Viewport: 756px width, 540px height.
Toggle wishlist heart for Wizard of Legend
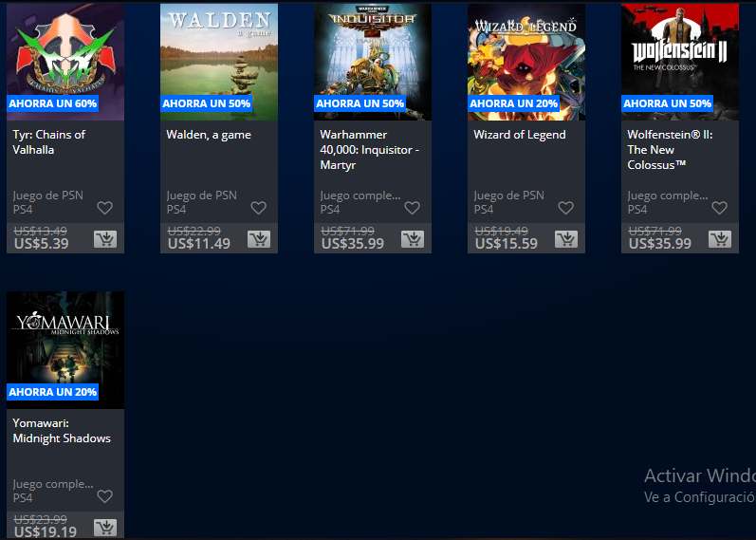pyautogui.click(x=566, y=208)
